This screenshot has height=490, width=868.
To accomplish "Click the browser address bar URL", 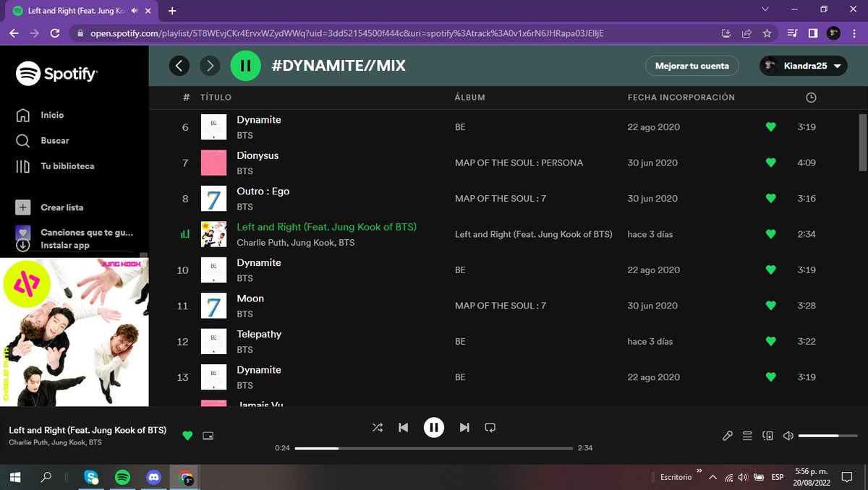I will point(346,33).
